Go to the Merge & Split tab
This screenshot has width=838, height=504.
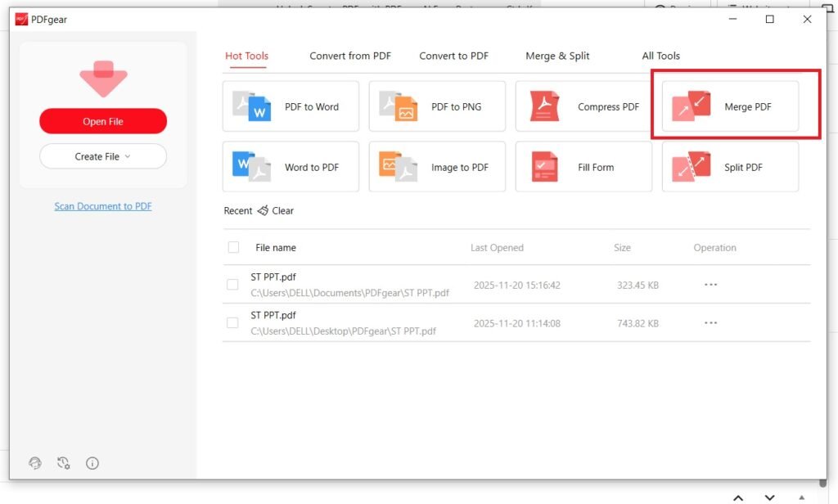(557, 56)
